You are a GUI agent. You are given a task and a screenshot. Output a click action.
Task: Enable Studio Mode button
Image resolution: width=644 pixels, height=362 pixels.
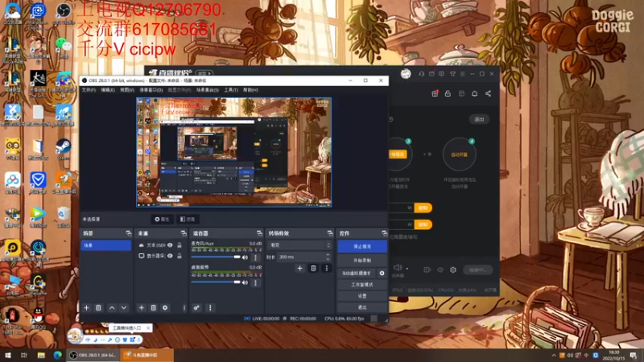pos(362,285)
